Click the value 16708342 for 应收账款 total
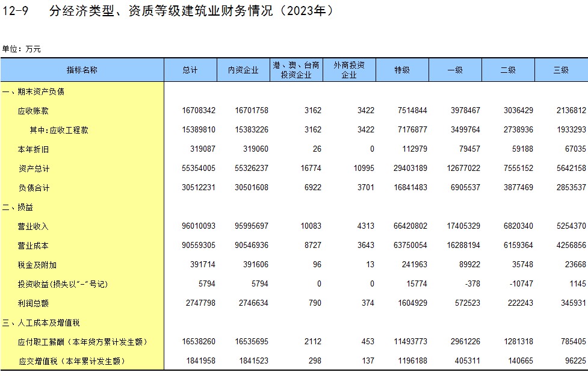 pyautogui.click(x=199, y=111)
